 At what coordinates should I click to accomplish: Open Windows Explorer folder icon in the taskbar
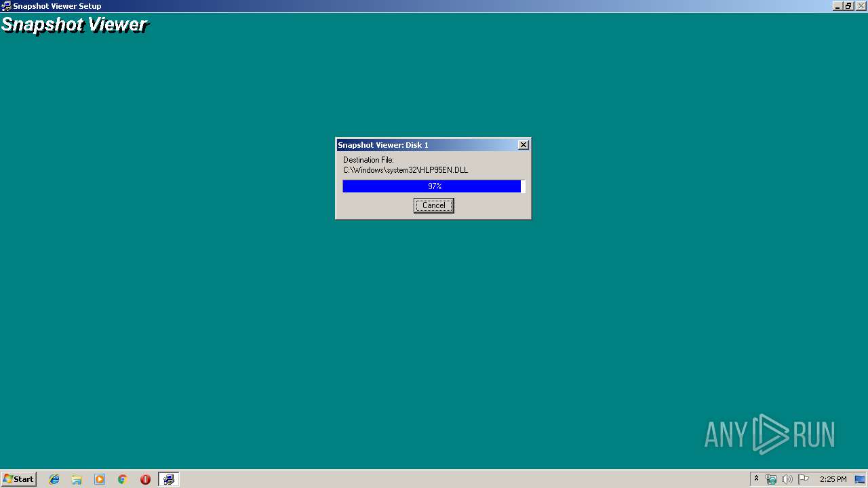77,479
